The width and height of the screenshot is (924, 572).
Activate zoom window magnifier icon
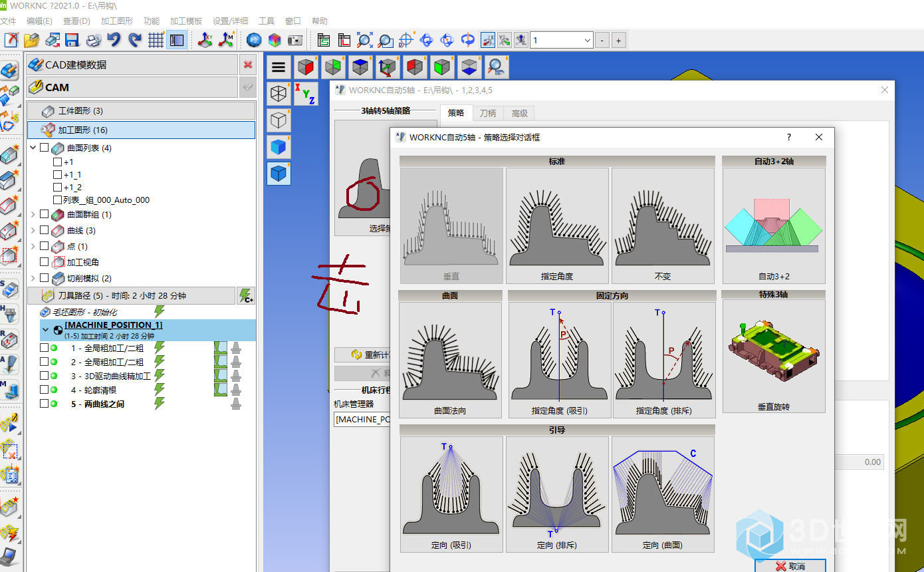pyautogui.click(x=386, y=40)
